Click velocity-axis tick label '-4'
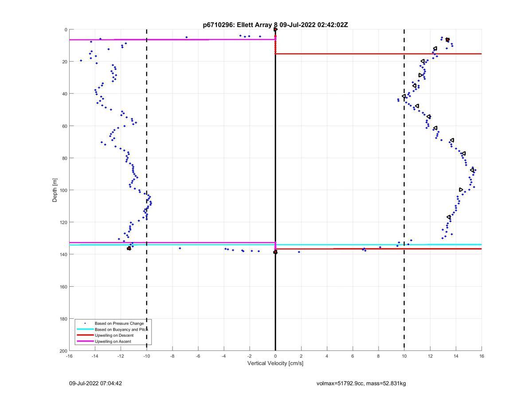Screen dimensions: 532x394 coord(223,356)
